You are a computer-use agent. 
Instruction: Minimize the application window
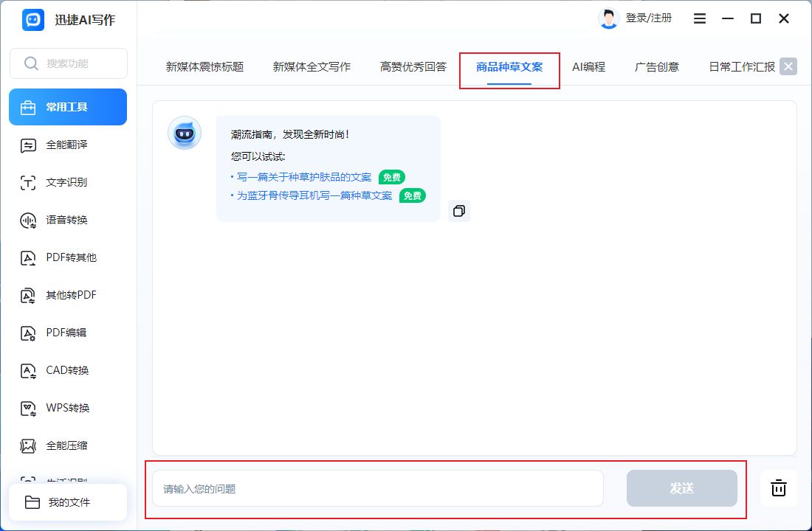tap(728, 18)
